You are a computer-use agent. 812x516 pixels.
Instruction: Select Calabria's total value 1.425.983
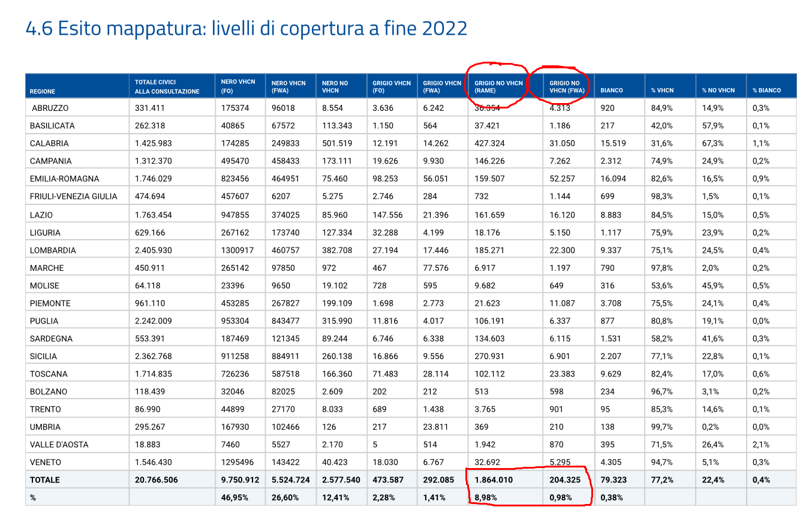154,143
